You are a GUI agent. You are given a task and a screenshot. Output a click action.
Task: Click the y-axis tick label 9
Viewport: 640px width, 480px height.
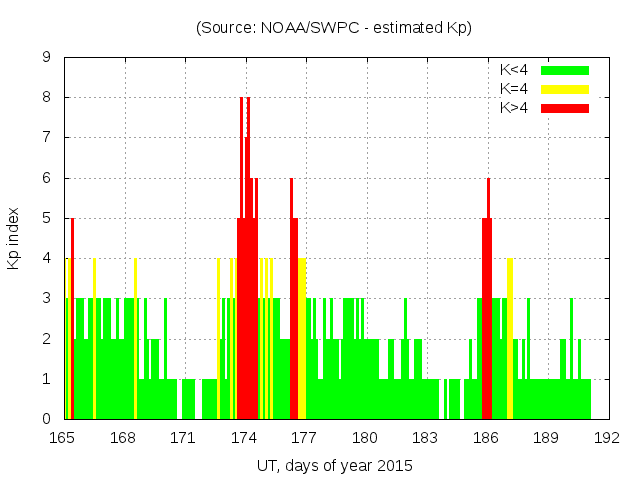tap(46, 58)
